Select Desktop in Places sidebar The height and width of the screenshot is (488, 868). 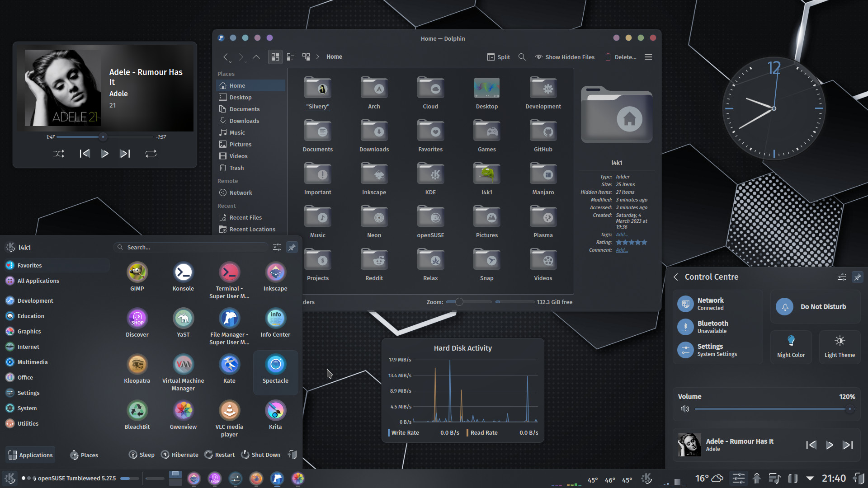point(251,97)
